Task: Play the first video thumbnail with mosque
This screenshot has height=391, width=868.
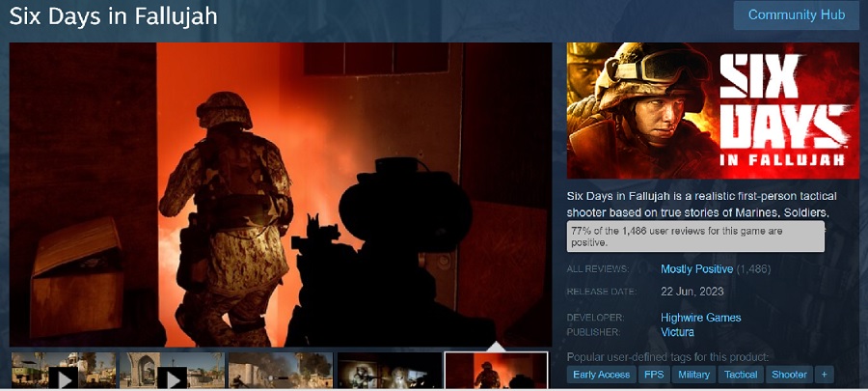Action: pos(64,370)
